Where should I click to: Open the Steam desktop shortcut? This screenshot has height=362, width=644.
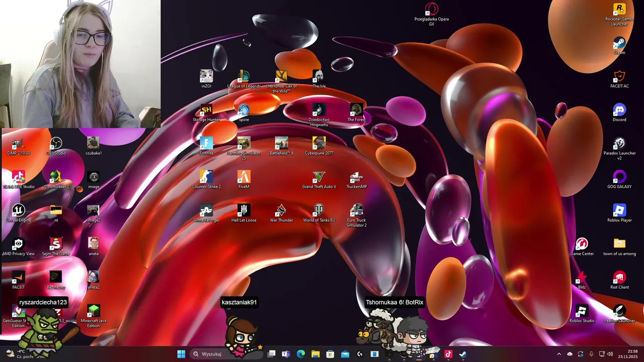point(619,46)
